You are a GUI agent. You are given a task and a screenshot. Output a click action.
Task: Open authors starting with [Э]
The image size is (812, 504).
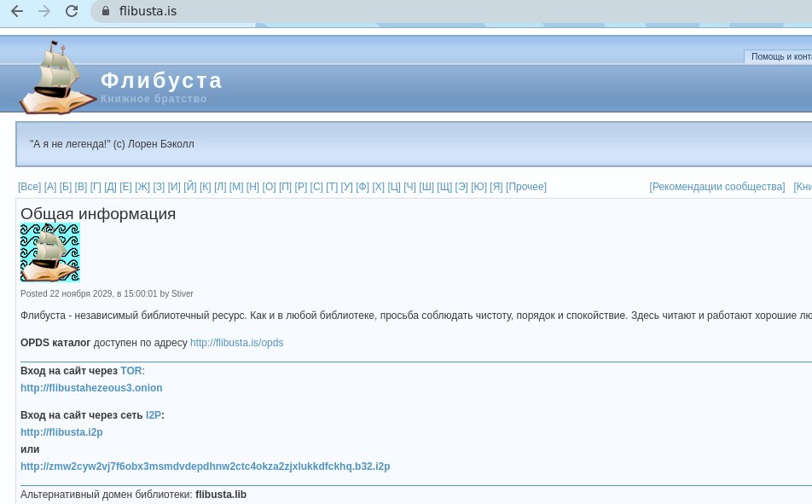click(x=461, y=187)
